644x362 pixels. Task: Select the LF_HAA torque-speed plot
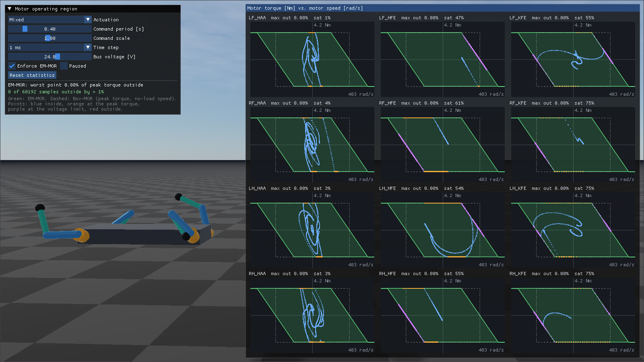[x=312, y=60]
